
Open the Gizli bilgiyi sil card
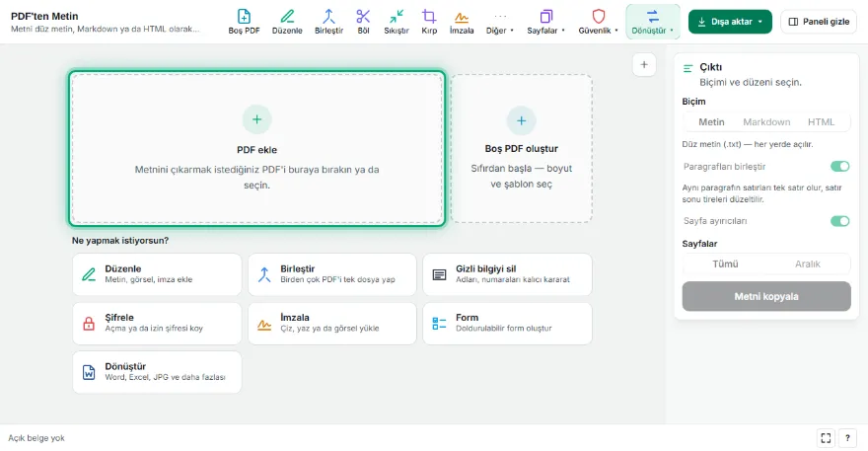tap(508, 274)
